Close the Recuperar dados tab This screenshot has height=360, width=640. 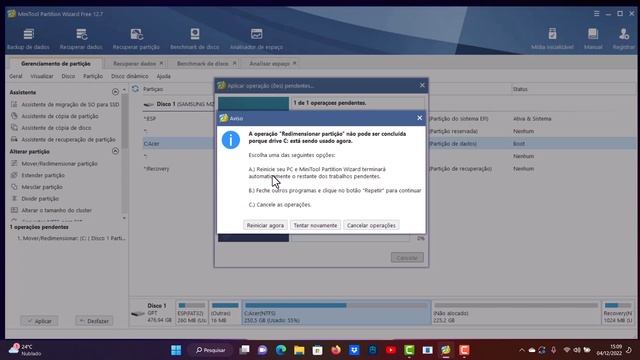(162, 63)
